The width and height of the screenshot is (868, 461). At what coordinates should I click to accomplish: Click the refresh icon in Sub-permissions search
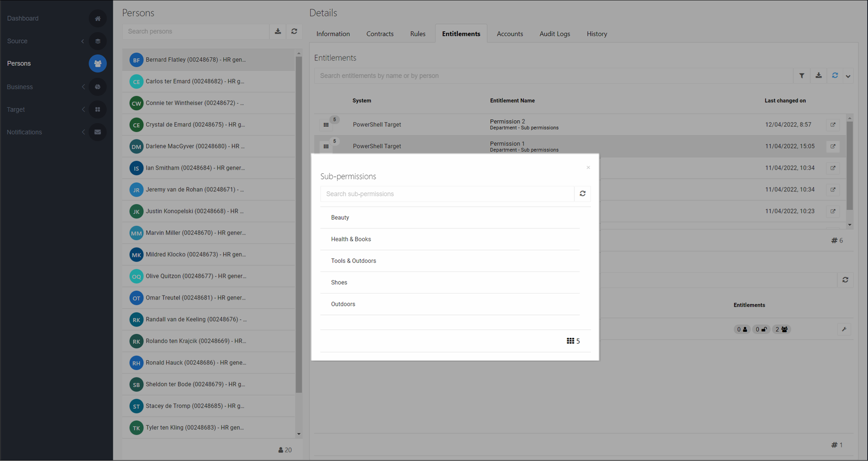[582, 194]
